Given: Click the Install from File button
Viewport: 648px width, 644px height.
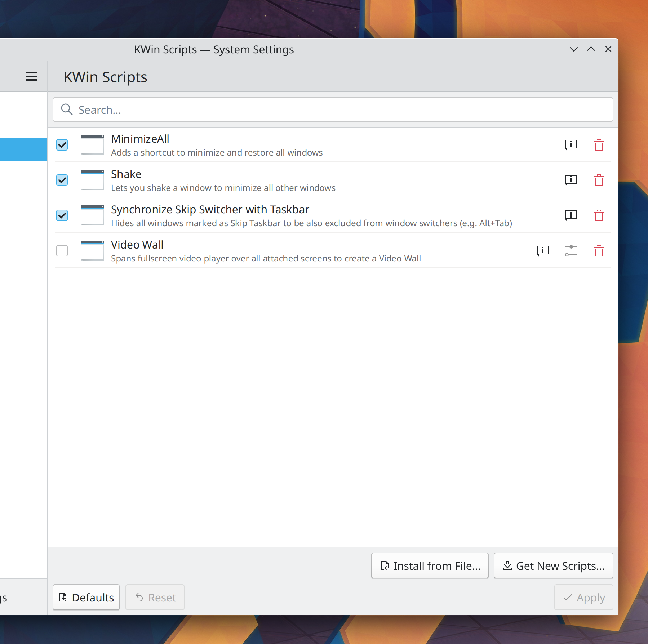Looking at the screenshot, I should click(x=430, y=566).
